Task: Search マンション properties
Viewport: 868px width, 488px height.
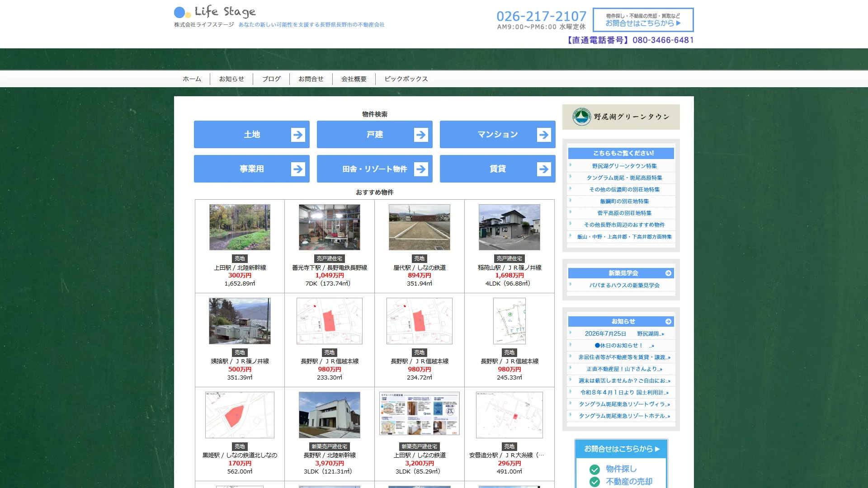Action: [x=498, y=135]
